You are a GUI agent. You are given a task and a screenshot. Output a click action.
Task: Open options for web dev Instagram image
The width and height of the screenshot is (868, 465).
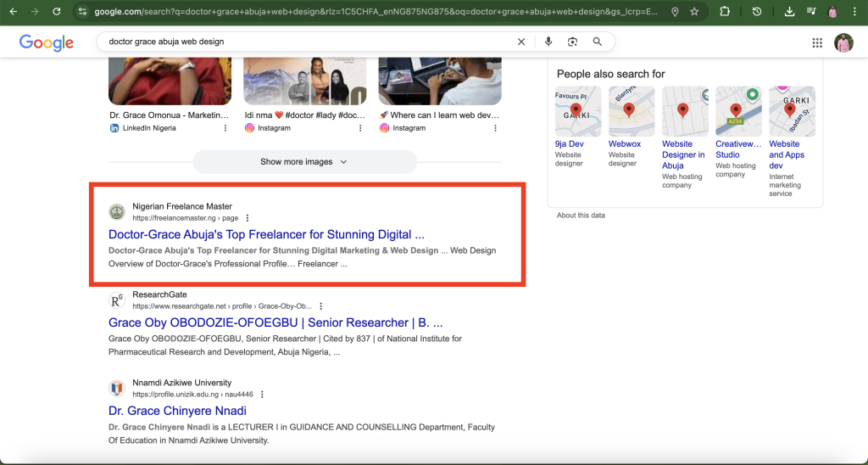click(x=495, y=128)
